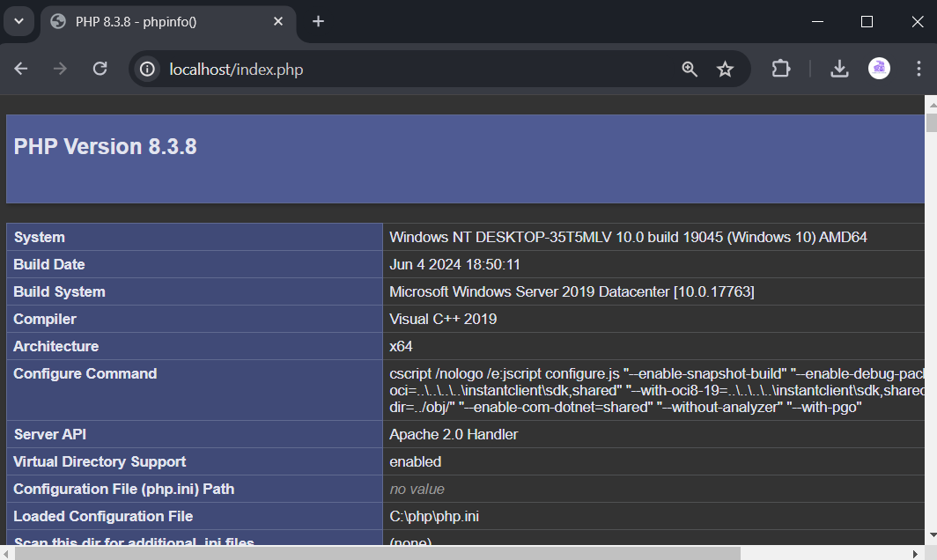Screen dimensions: 937x560
Task: Click the x64 architecture value
Action: coord(401,346)
